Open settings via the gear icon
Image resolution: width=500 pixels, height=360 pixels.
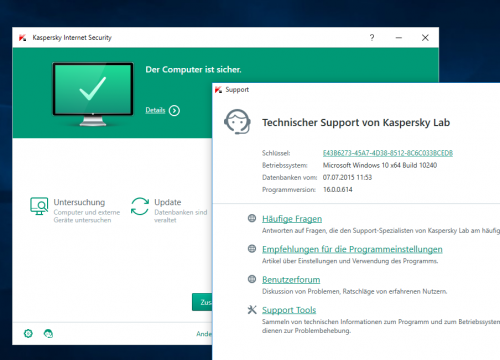point(28,333)
